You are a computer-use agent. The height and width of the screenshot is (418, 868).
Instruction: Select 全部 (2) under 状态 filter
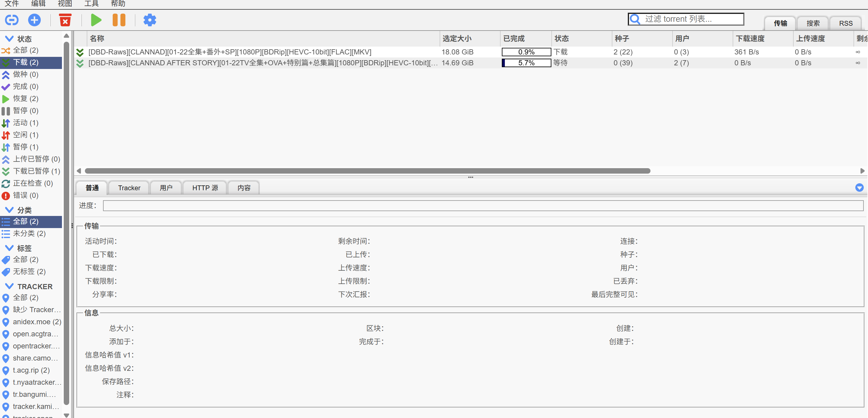click(31, 50)
